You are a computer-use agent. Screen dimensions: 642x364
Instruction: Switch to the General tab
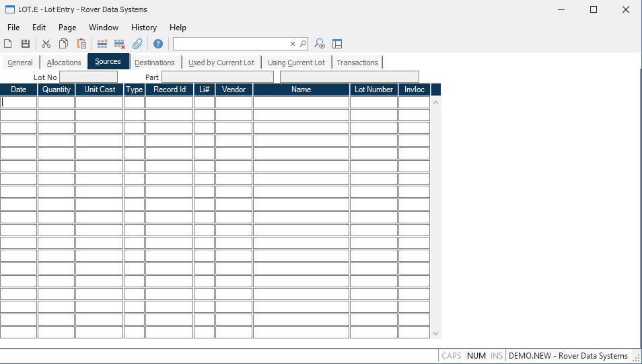[20, 63]
